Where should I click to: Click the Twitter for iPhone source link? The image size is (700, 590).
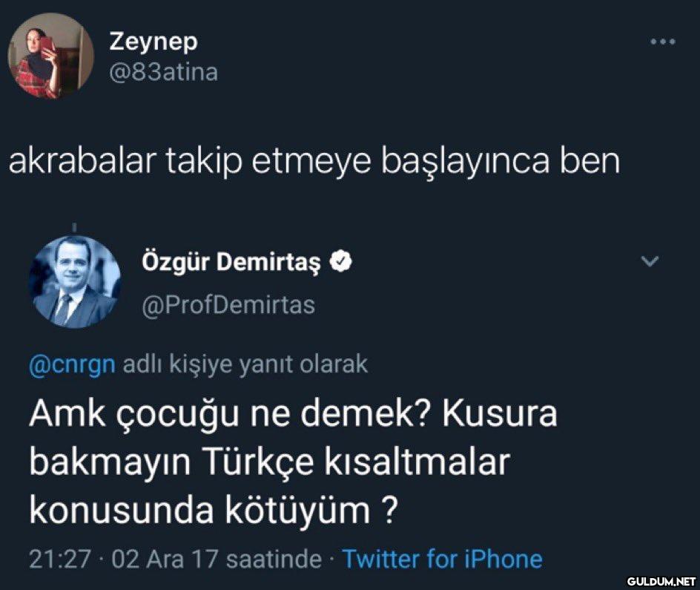[442, 558]
